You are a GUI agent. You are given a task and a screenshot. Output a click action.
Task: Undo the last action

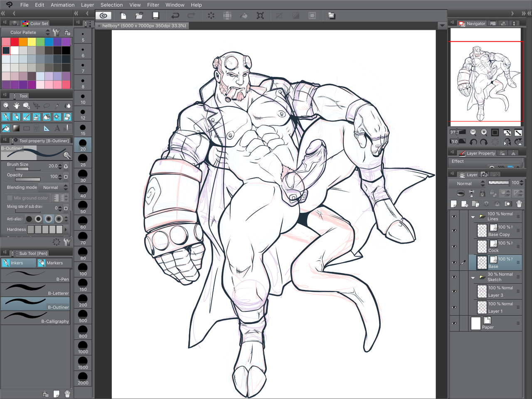pyautogui.click(x=175, y=16)
